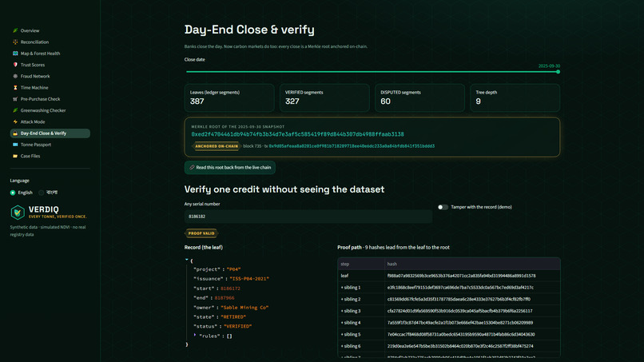Click the Greenwashing Checker leaf icon
The width and height of the screenshot is (644, 362).
click(x=15, y=110)
